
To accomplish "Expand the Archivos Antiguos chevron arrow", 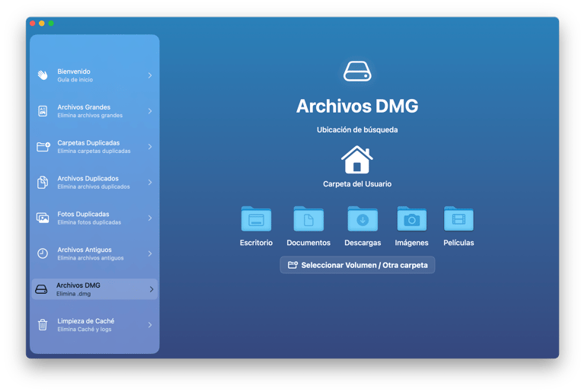I will coord(150,253).
